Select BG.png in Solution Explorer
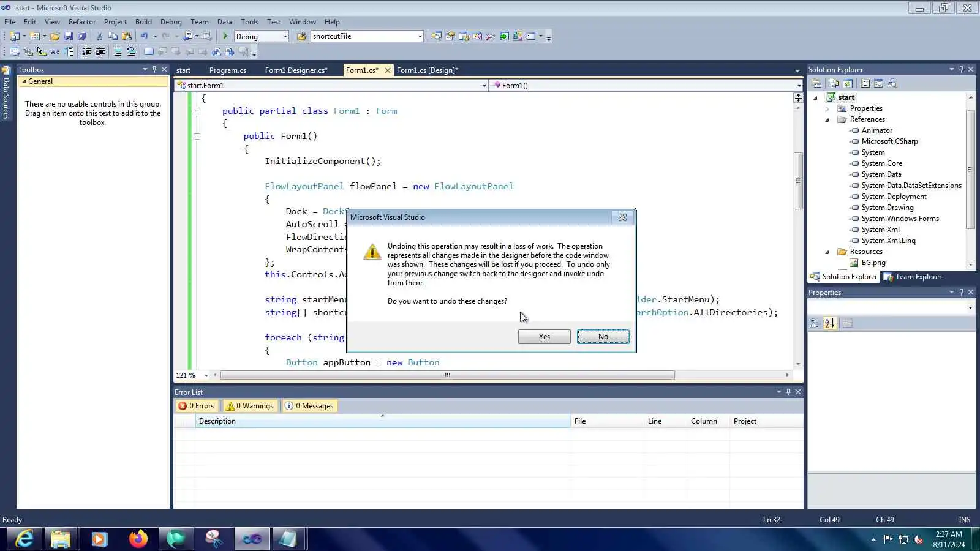 [873, 263]
